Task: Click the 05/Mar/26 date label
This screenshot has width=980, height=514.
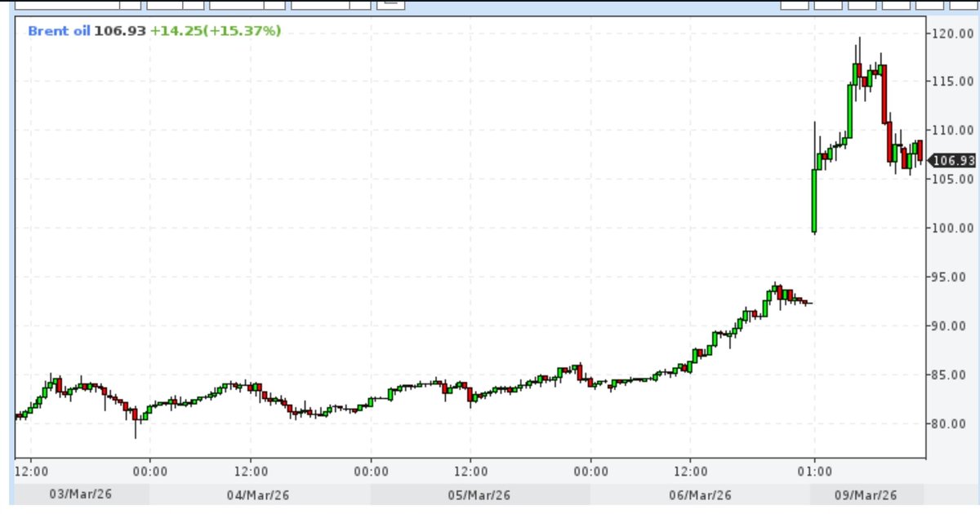Action: click(x=479, y=495)
